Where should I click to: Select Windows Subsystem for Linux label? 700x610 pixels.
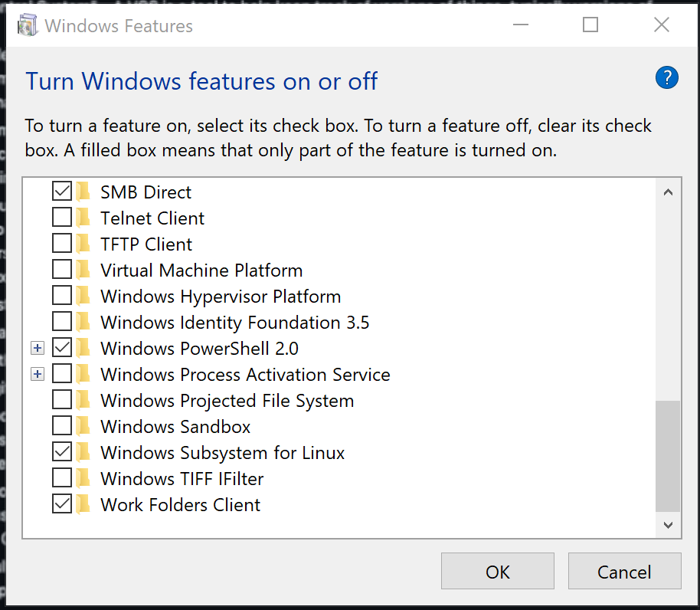222,453
